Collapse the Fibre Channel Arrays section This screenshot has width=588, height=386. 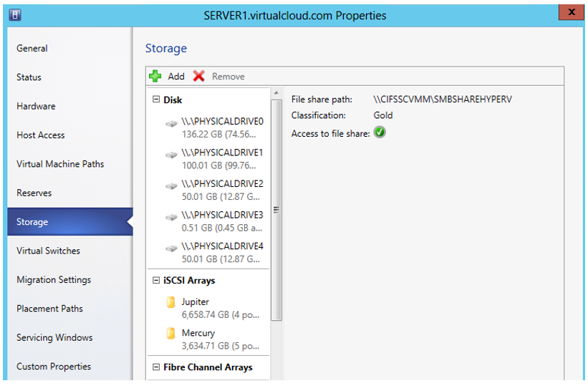[x=156, y=367]
